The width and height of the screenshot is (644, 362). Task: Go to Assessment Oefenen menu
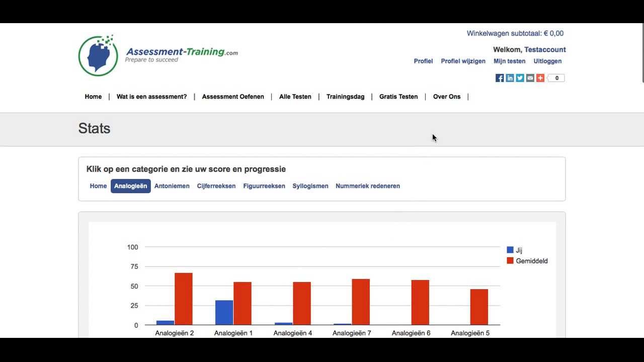pyautogui.click(x=233, y=97)
